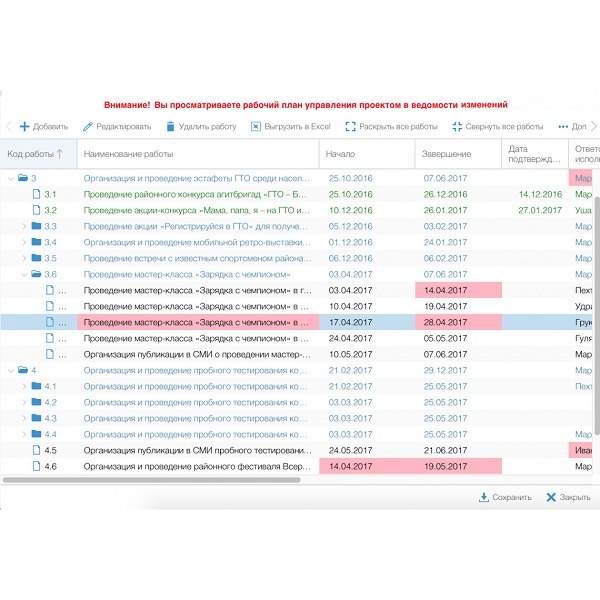
Task: Click the Завершение column header
Action: point(458,154)
